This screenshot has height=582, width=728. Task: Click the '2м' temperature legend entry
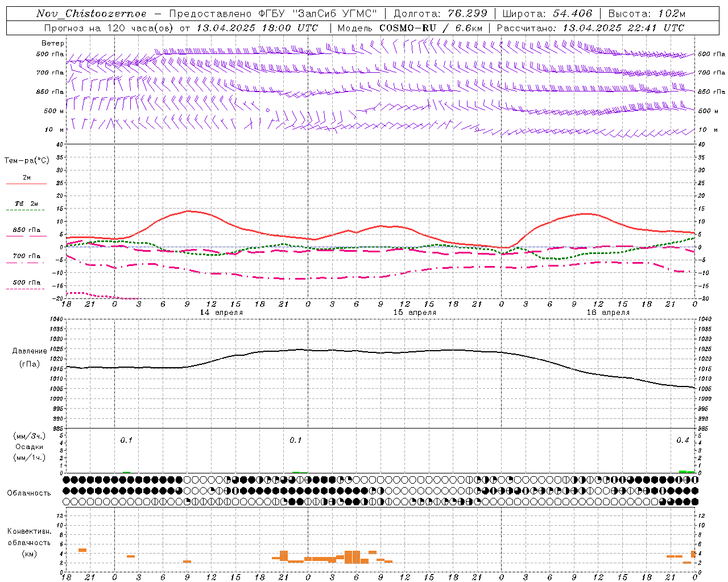pyautogui.click(x=27, y=178)
